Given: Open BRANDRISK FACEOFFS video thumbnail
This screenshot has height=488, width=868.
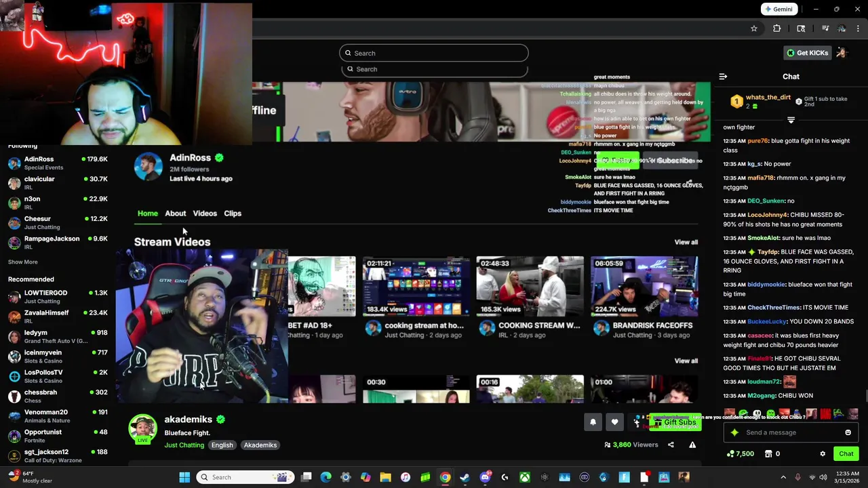Looking at the screenshot, I should [644, 286].
